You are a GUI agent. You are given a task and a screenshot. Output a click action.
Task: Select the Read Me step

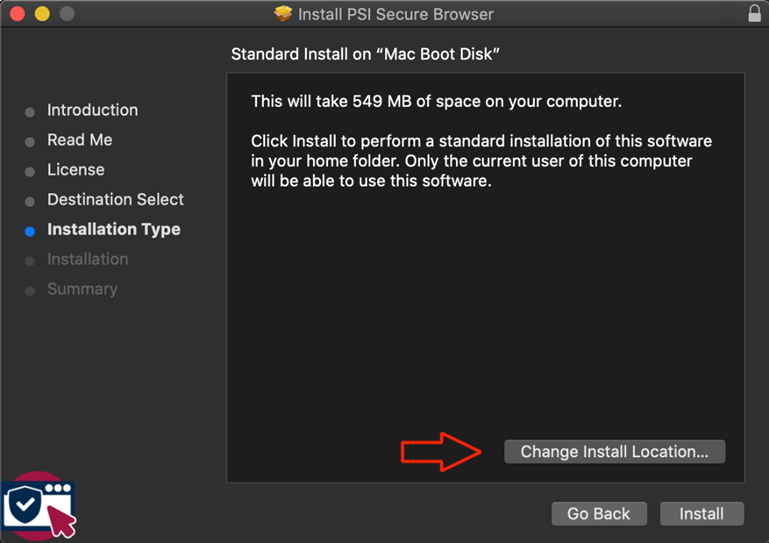(x=80, y=140)
